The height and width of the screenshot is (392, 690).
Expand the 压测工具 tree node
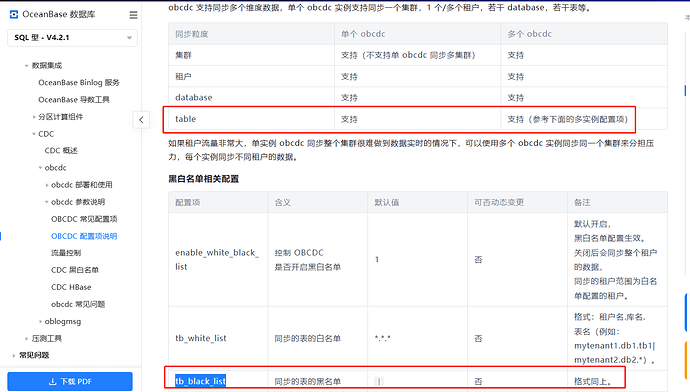(26, 338)
